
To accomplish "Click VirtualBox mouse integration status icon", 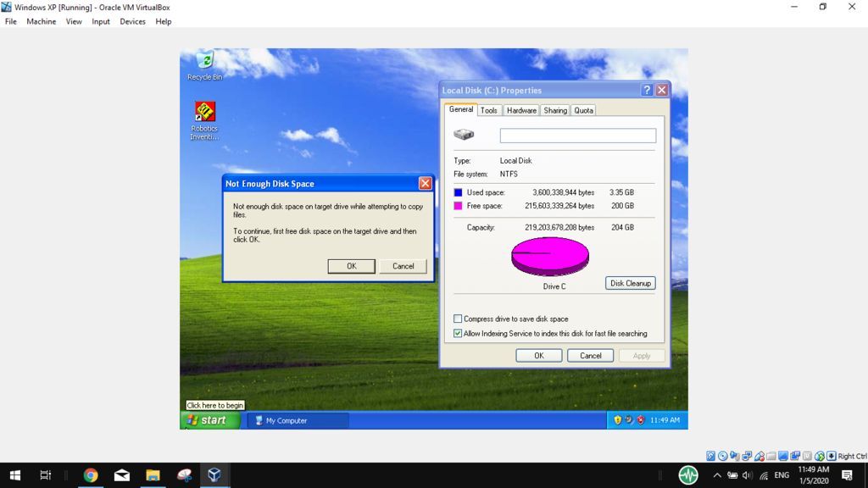I will tap(820, 456).
